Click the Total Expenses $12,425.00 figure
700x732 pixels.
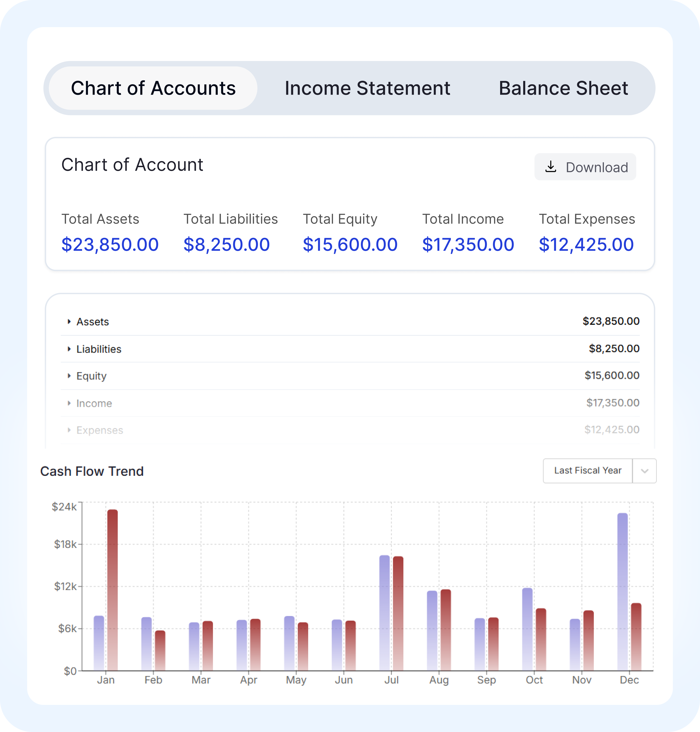click(586, 245)
